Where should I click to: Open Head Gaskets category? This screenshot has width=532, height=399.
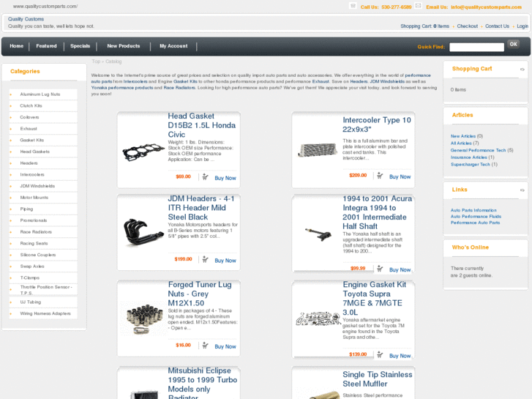(34, 152)
